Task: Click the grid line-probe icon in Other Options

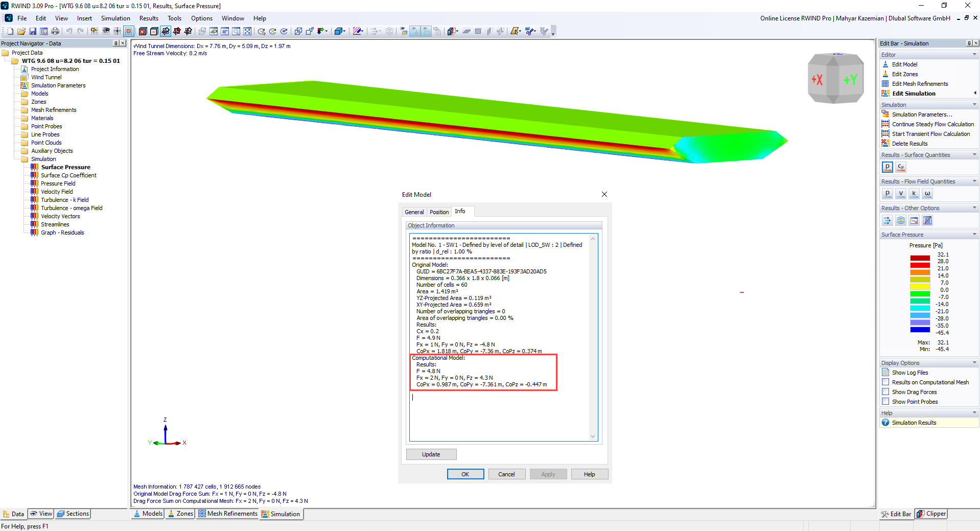Action: click(x=927, y=220)
